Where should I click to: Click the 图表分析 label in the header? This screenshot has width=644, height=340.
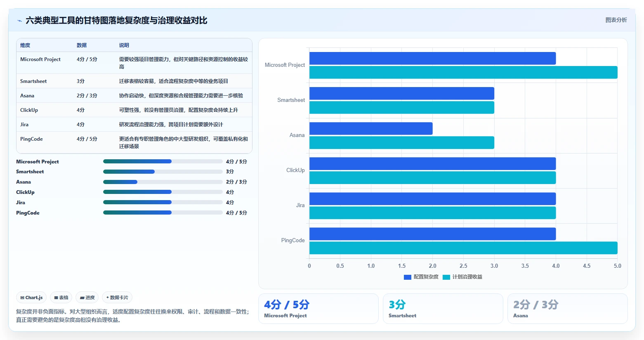(x=616, y=20)
